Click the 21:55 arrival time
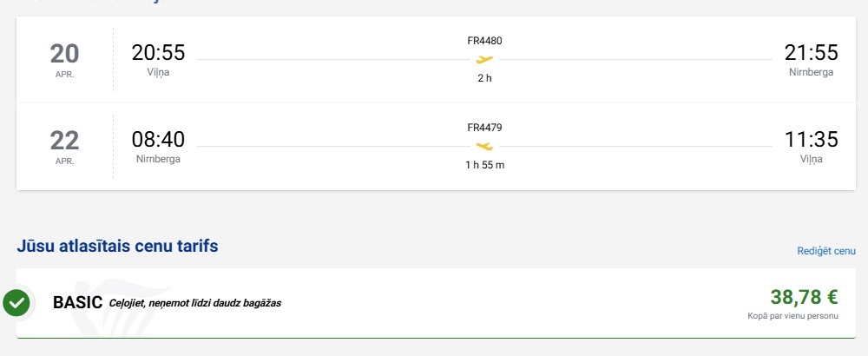868x356 pixels. pos(811,53)
